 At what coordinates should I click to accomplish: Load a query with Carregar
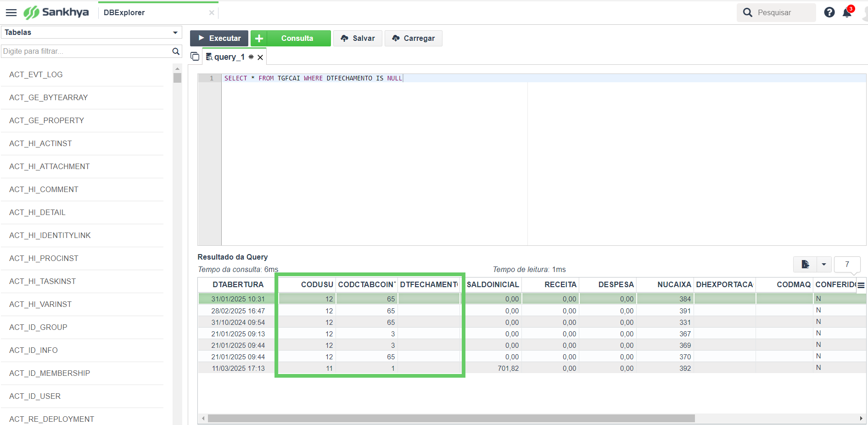click(x=413, y=38)
